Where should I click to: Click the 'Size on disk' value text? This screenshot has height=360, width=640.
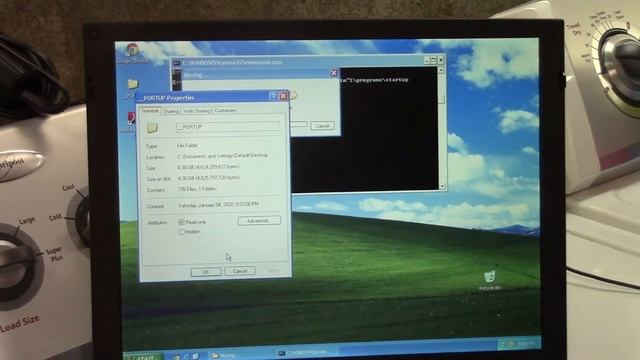click(209, 178)
